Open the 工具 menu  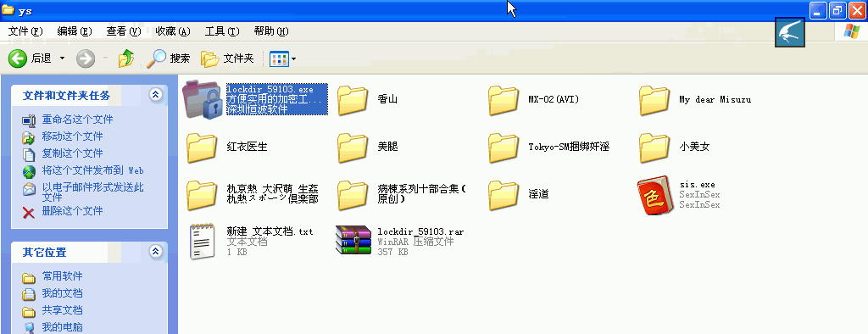(x=222, y=31)
